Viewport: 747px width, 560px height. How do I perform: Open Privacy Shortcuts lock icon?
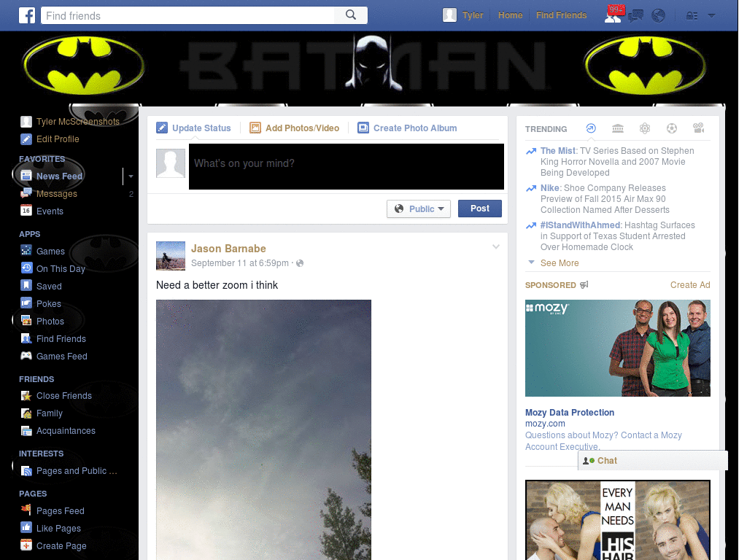(x=692, y=15)
